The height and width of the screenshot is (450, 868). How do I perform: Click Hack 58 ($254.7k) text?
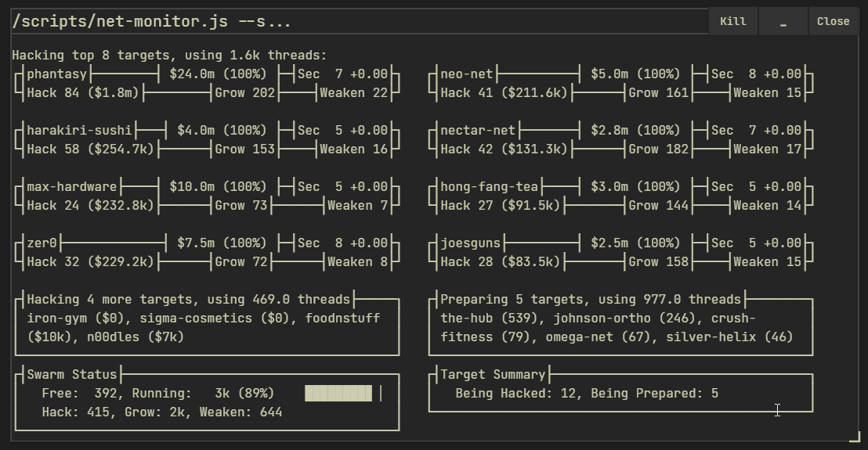pos(91,149)
